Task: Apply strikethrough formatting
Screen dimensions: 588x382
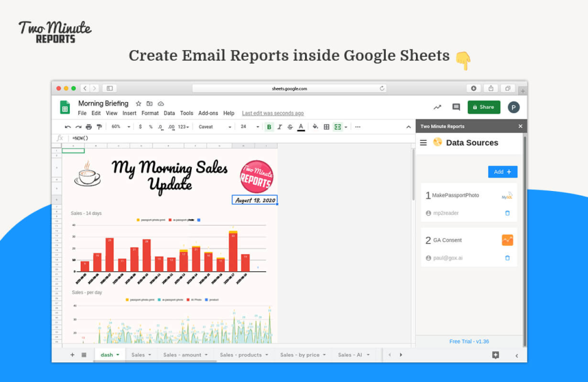Action: pyautogui.click(x=290, y=127)
